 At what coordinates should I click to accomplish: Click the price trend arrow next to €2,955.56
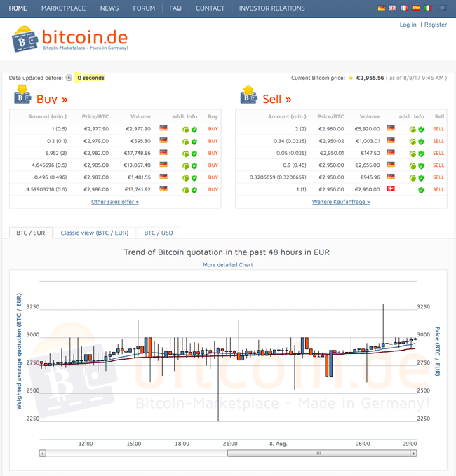(351, 78)
